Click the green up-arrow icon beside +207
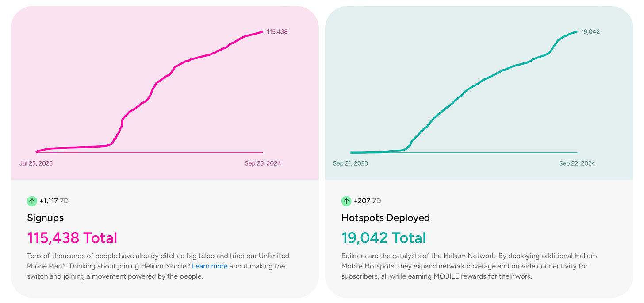This screenshot has height=303, width=644. coord(346,201)
